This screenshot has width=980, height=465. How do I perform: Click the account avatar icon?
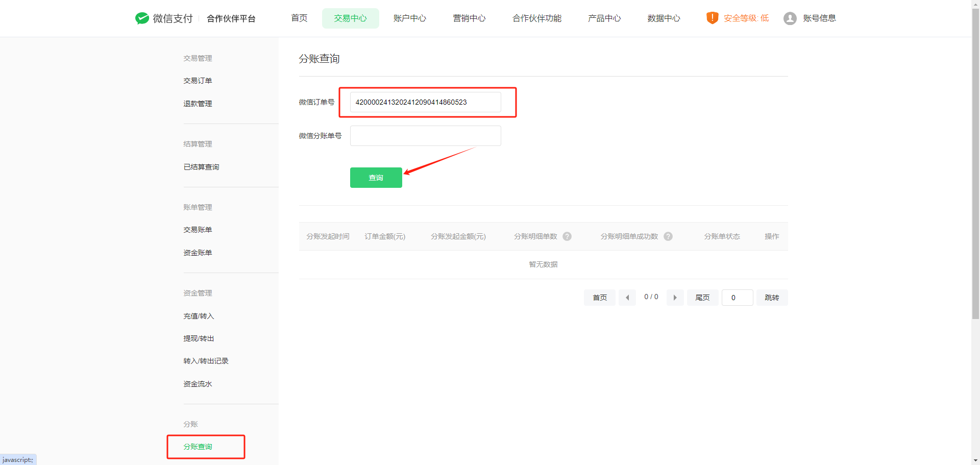790,18
